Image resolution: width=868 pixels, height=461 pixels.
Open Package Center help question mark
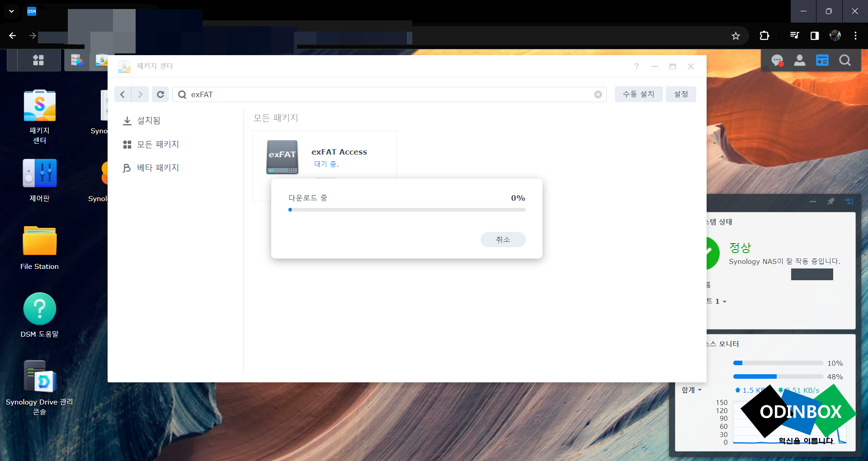coord(637,66)
